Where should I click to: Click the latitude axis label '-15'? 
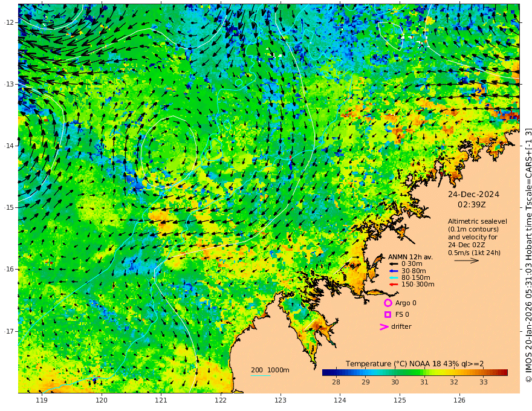(9, 207)
